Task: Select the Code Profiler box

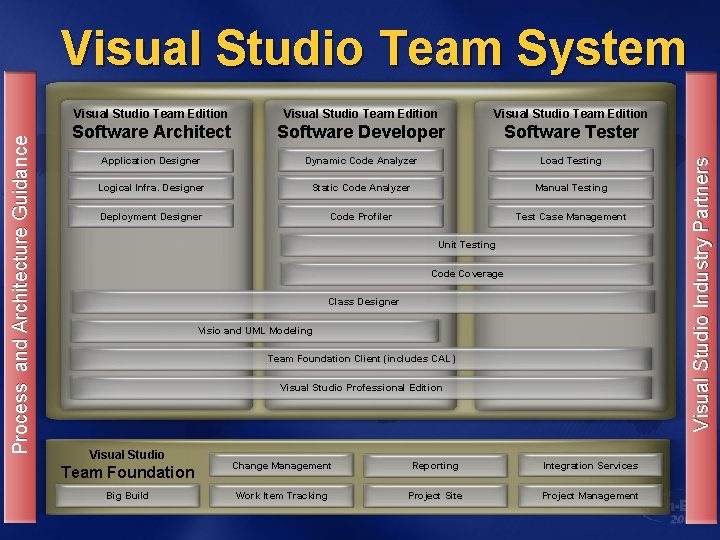Action: (361, 216)
